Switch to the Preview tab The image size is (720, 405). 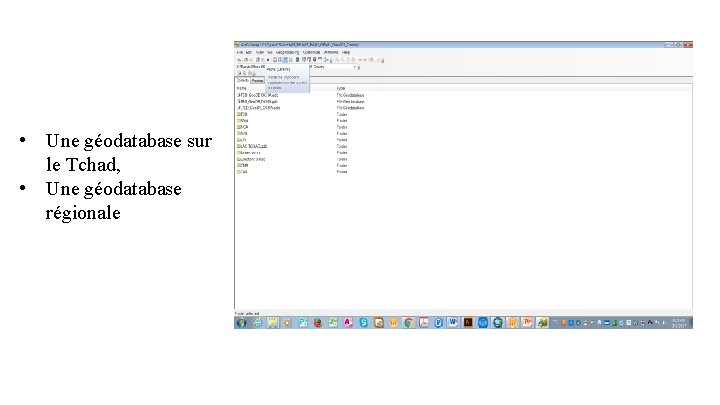coord(258,80)
